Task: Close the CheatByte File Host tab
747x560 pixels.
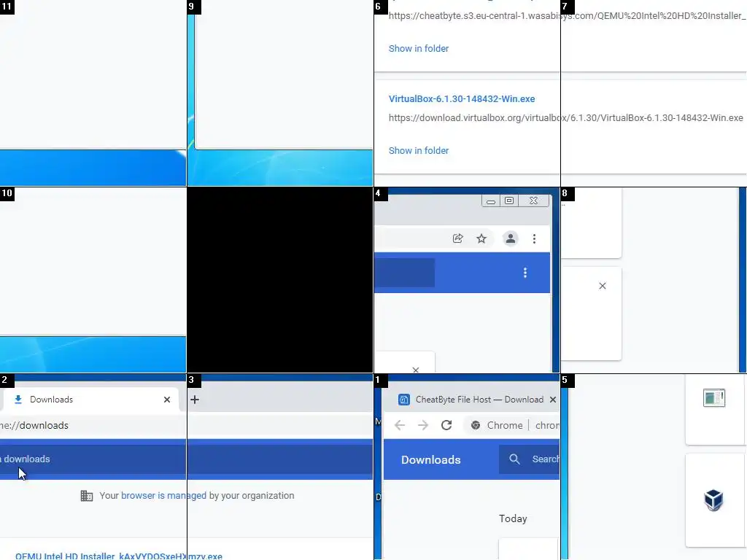Action: (x=553, y=400)
